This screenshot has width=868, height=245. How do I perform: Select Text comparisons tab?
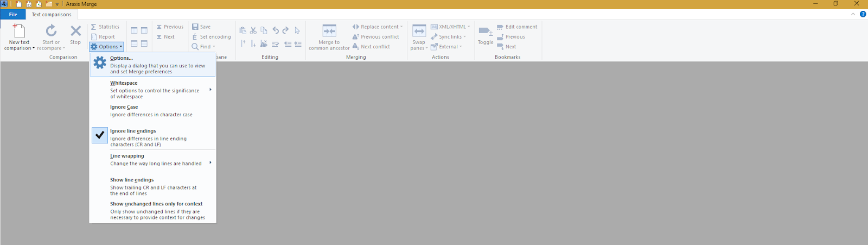(52, 15)
